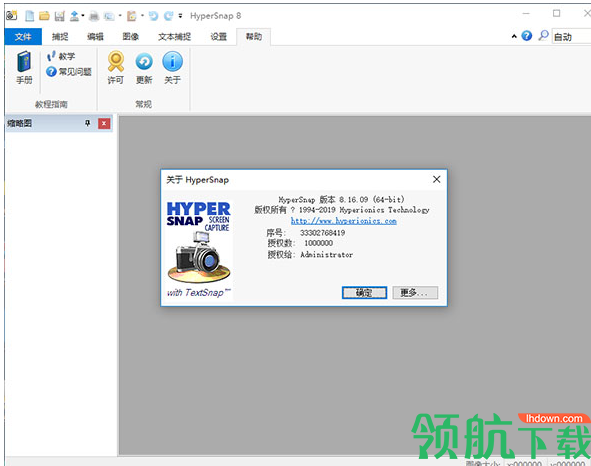Close the 关于 HyperSnap dialog
Viewport: 591px width, 466px height.
436,179
